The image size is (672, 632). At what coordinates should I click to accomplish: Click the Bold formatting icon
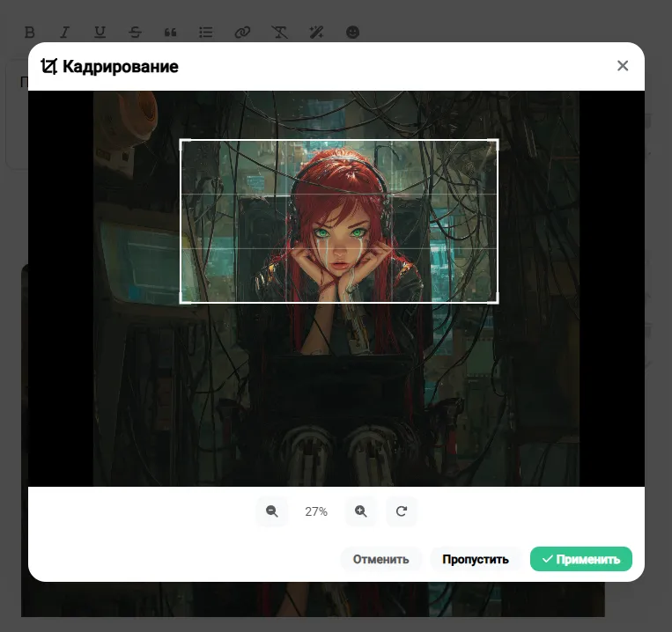pyautogui.click(x=30, y=32)
